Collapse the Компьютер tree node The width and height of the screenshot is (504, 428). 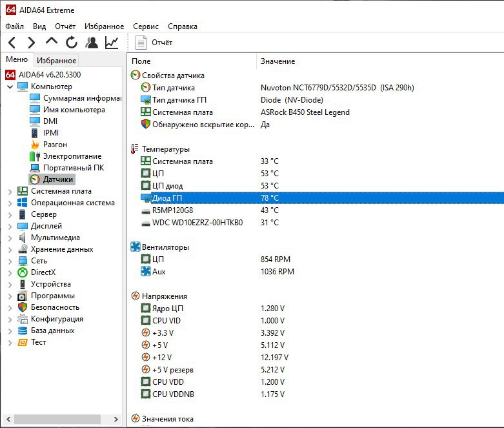10,87
